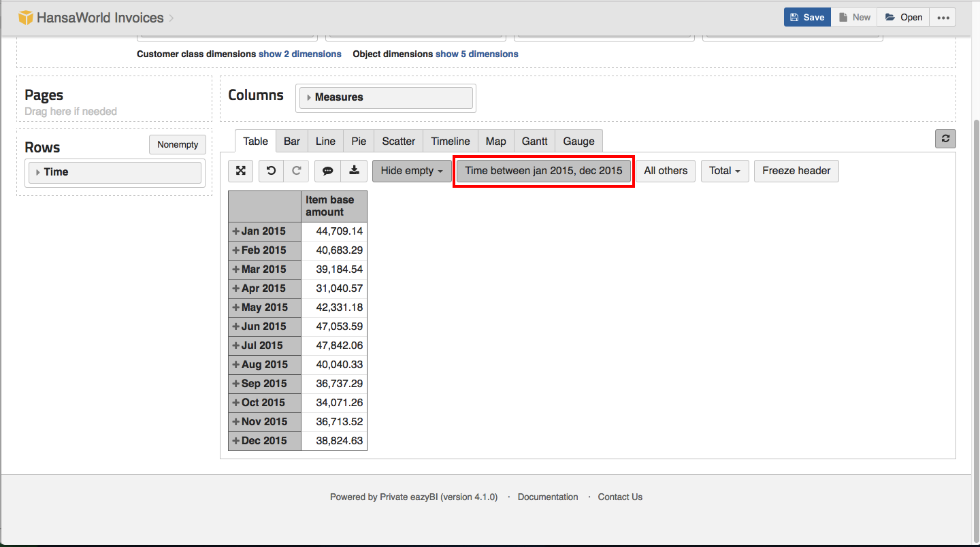Toggle the Nonempty rows button
This screenshot has height=547, width=980.
[x=178, y=144]
